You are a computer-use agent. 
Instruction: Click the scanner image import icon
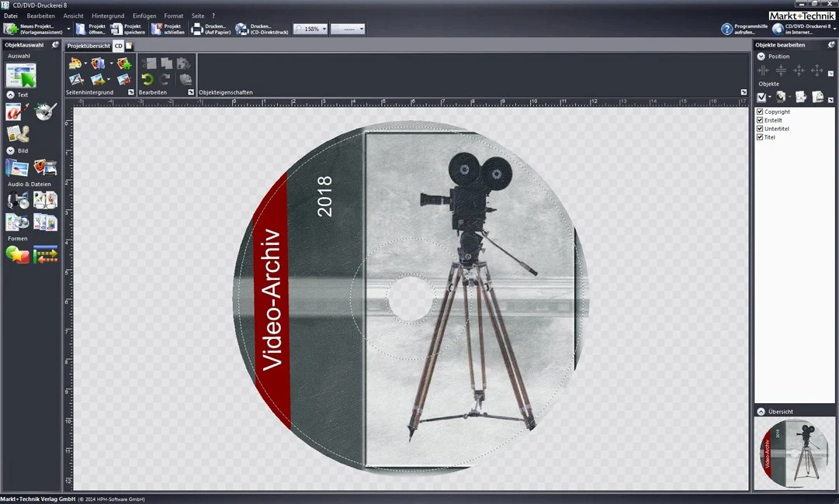46,167
